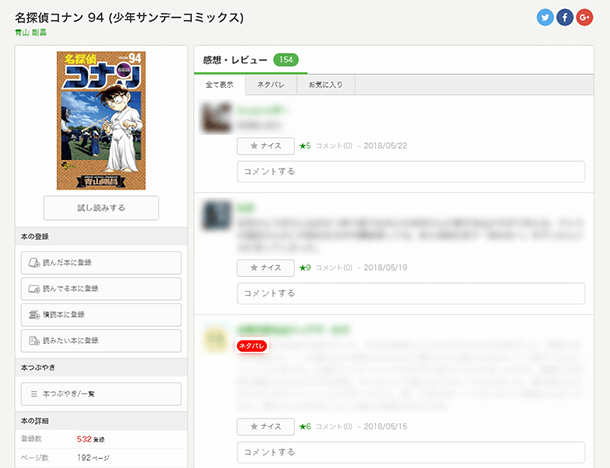Click the 154 review count badge
The width and height of the screenshot is (610, 468).
pyautogui.click(x=286, y=60)
